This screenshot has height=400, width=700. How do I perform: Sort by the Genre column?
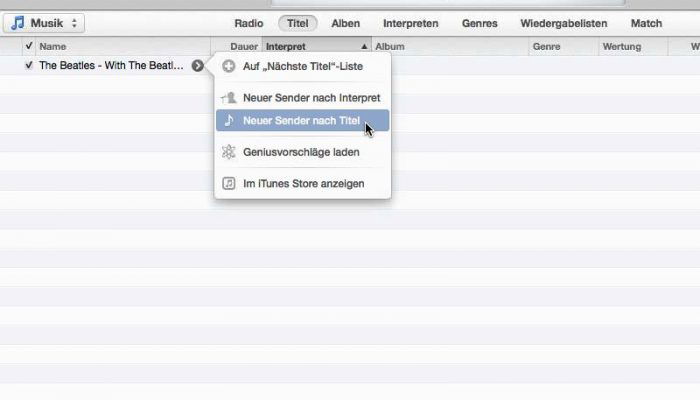(x=563, y=46)
